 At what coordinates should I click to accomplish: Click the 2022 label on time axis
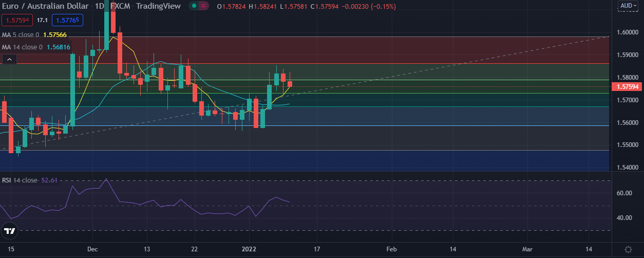click(249, 249)
